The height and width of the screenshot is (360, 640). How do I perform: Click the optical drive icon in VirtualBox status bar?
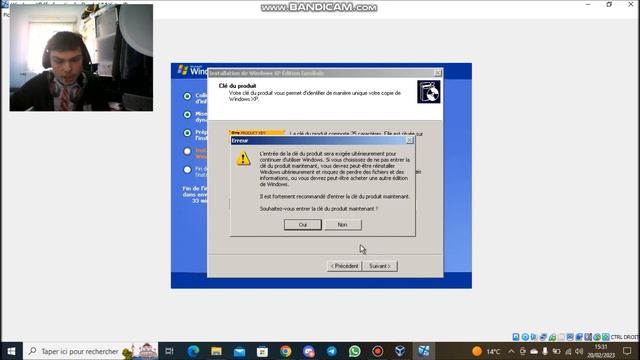(x=525, y=337)
